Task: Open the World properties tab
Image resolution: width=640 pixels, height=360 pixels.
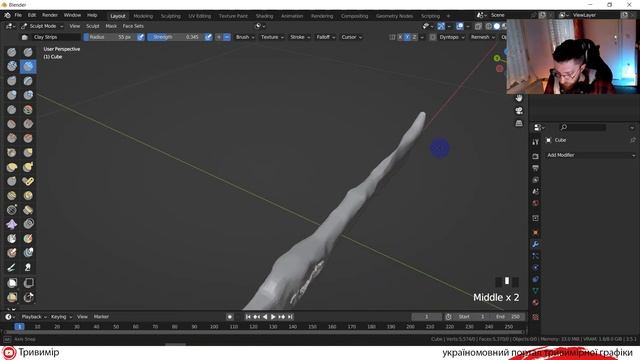Action: click(x=536, y=203)
